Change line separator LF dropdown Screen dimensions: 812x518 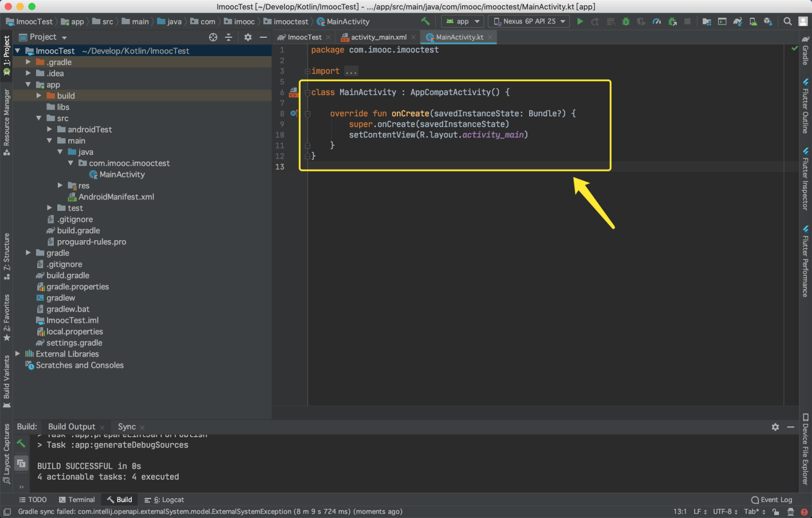pos(700,512)
